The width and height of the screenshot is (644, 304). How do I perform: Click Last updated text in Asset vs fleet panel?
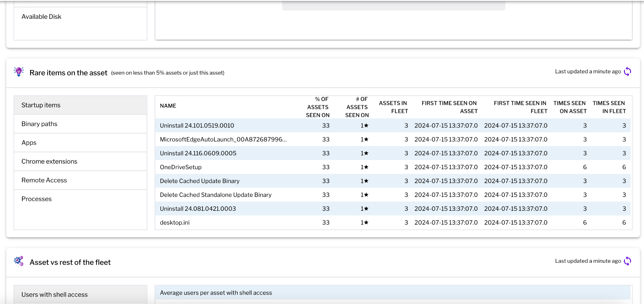point(588,261)
